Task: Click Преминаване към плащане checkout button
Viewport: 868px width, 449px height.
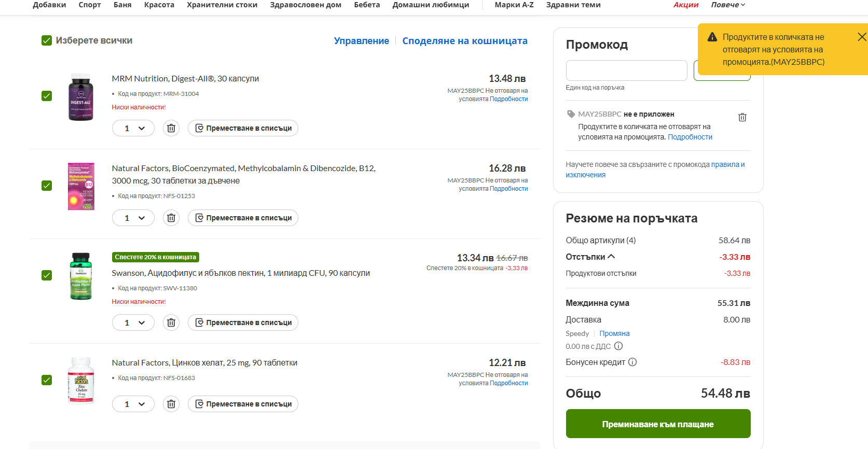Action: pyautogui.click(x=658, y=424)
